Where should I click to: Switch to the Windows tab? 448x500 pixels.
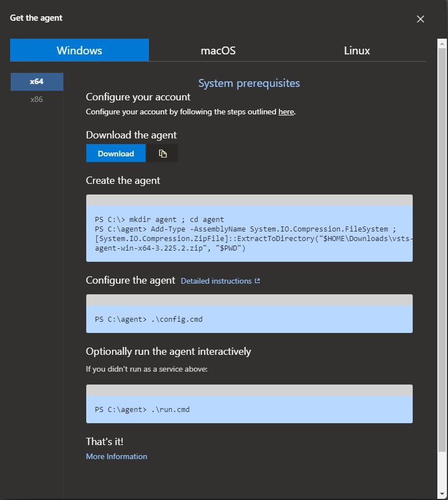coord(80,50)
